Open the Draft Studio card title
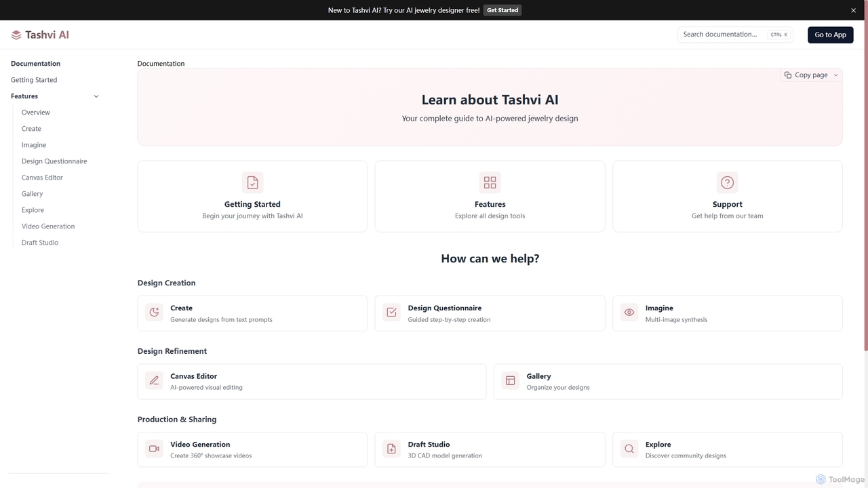Image resolution: width=868 pixels, height=488 pixels. 429,445
